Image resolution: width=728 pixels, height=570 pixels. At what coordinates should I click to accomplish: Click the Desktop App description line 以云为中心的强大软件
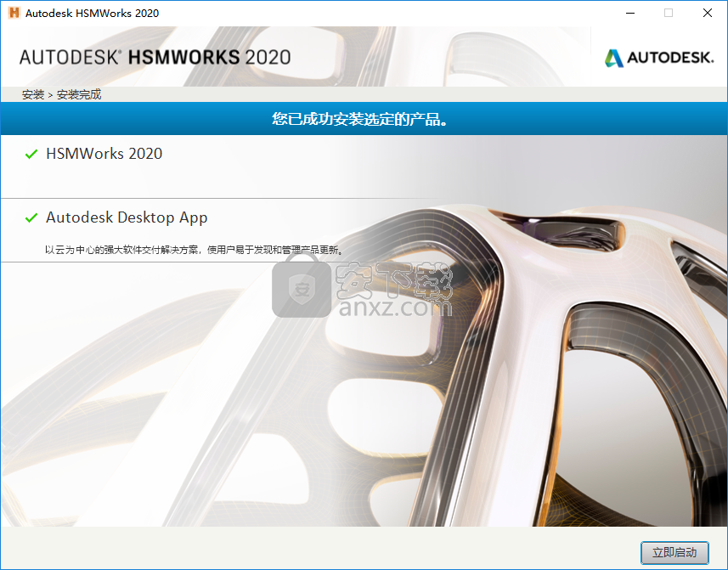[194, 250]
